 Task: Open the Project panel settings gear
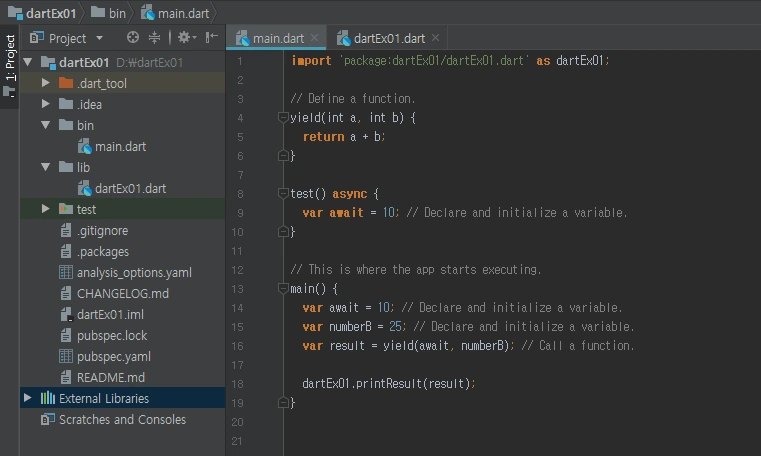(x=185, y=38)
